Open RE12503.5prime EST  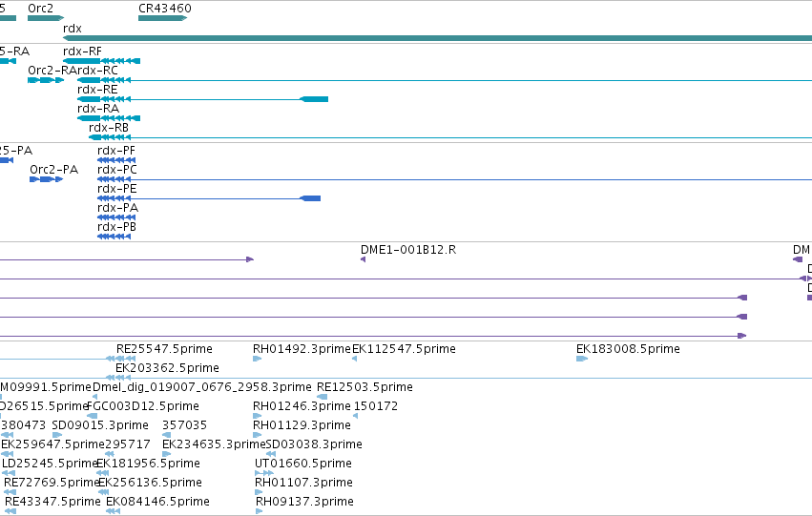coord(364,387)
